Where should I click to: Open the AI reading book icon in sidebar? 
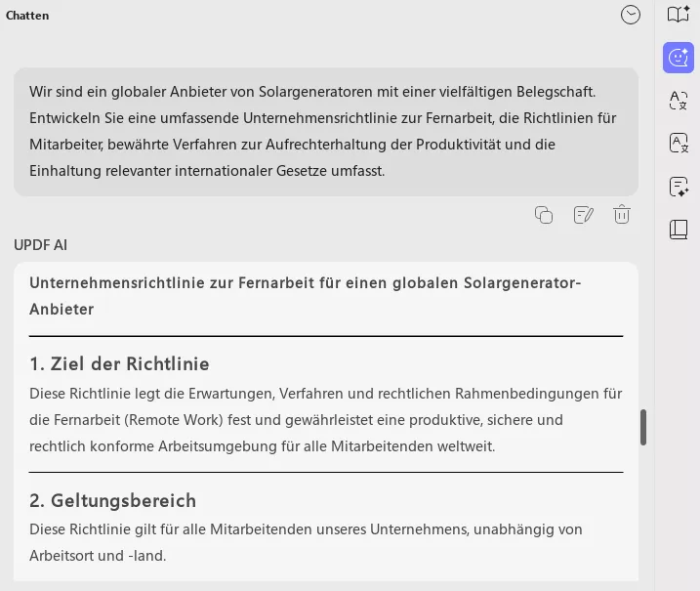[x=679, y=15]
